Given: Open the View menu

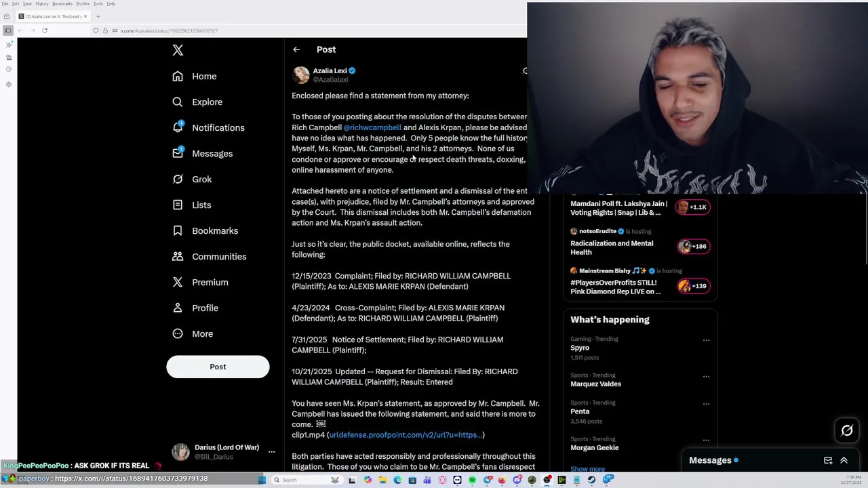Looking at the screenshot, I should tap(27, 4).
